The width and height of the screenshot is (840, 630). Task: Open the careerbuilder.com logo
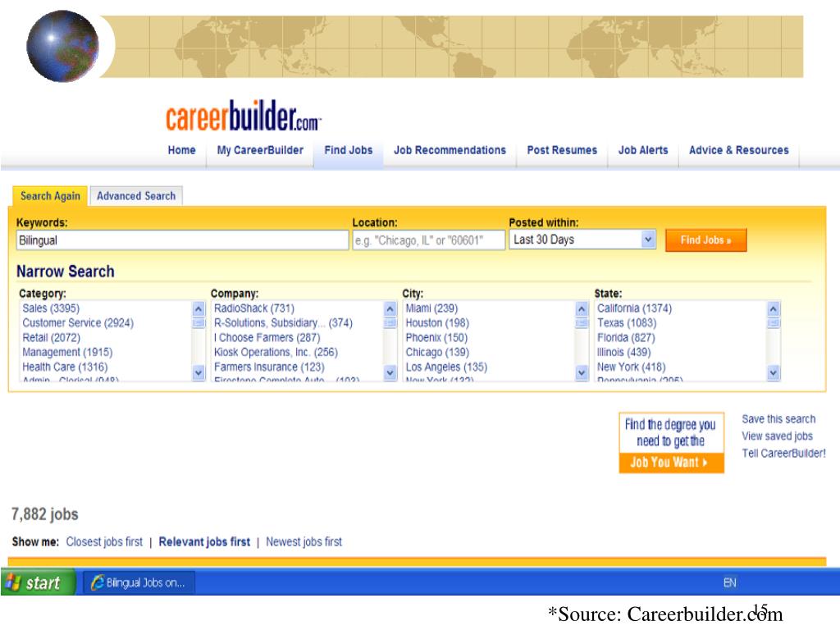[x=243, y=116]
